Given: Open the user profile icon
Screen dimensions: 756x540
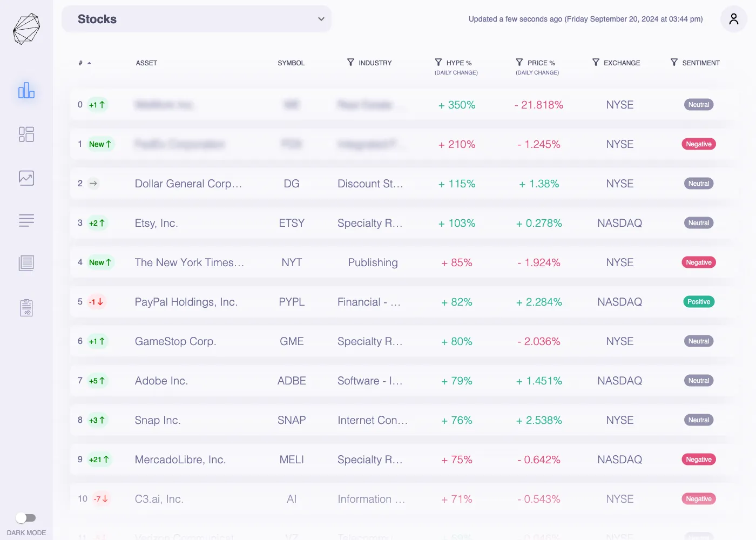Looking at the screenshot, I should 733,19.
